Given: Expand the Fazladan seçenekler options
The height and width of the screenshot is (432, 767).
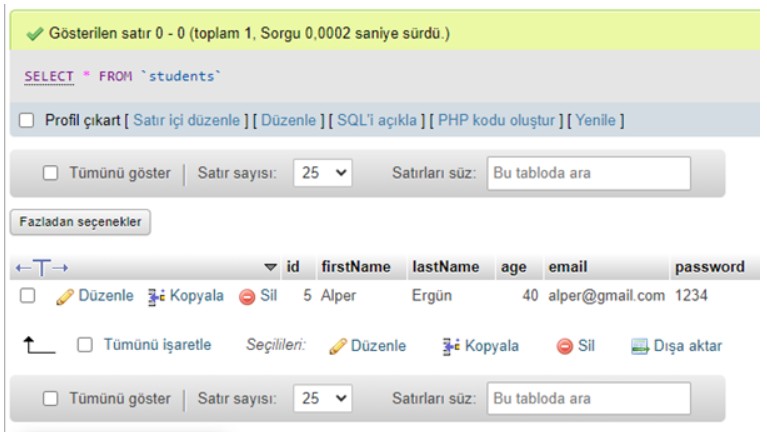Looking at the screenshot, I should coord(81,222).
